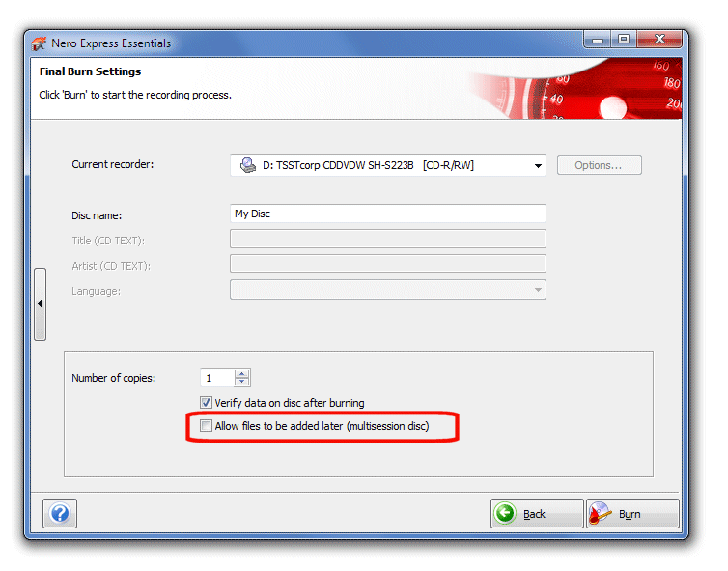
Task: Go back with the Back button
Action: pos(537,513)
